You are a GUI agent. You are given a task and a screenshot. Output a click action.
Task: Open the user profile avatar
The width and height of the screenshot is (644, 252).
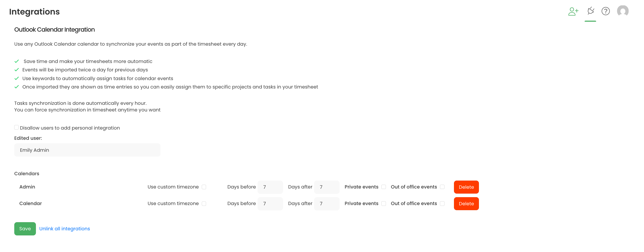click(x=623, y=11)
